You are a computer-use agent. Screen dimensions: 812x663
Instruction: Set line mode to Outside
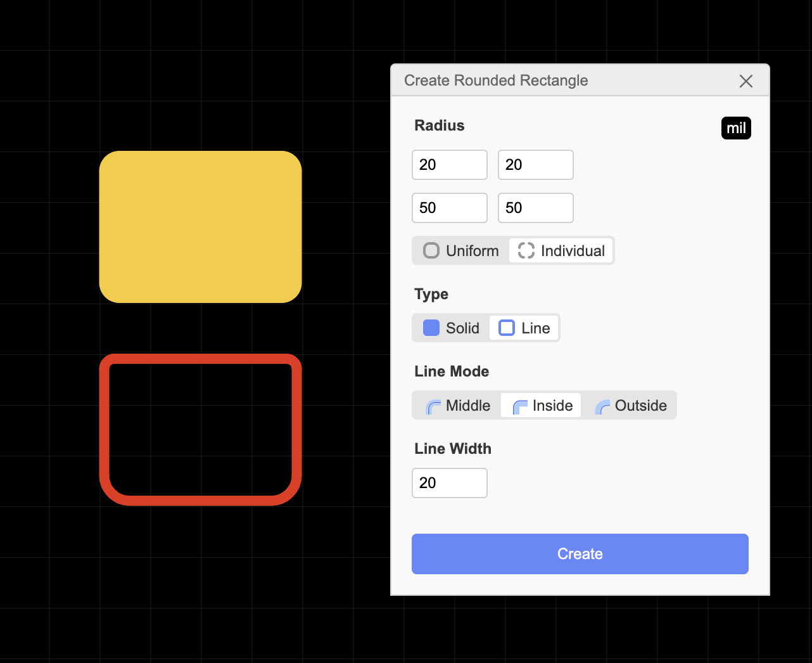630,406
